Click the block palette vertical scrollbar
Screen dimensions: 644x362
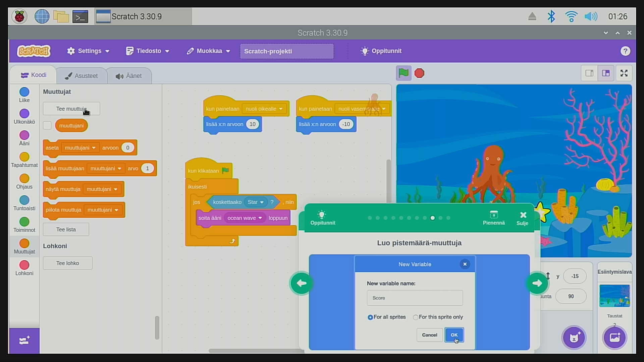pos(157,327)
